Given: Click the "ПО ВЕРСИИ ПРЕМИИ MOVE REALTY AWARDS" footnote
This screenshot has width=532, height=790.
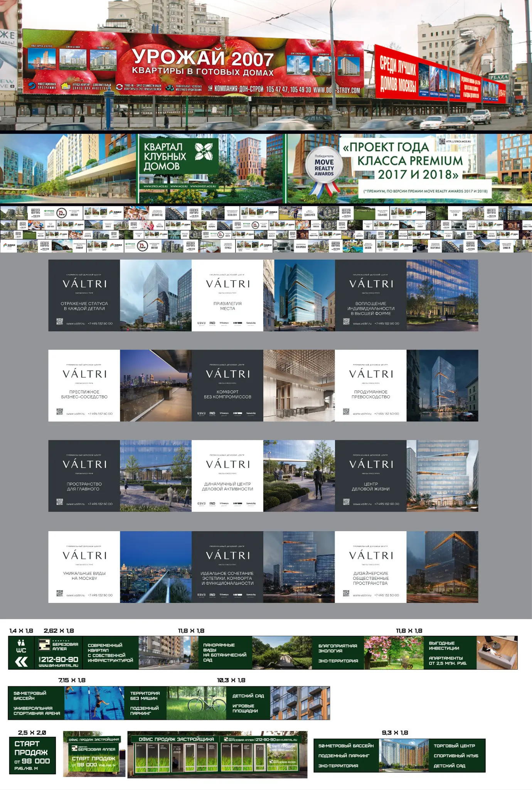Looking at the screenshot, I should click(426, 191).
